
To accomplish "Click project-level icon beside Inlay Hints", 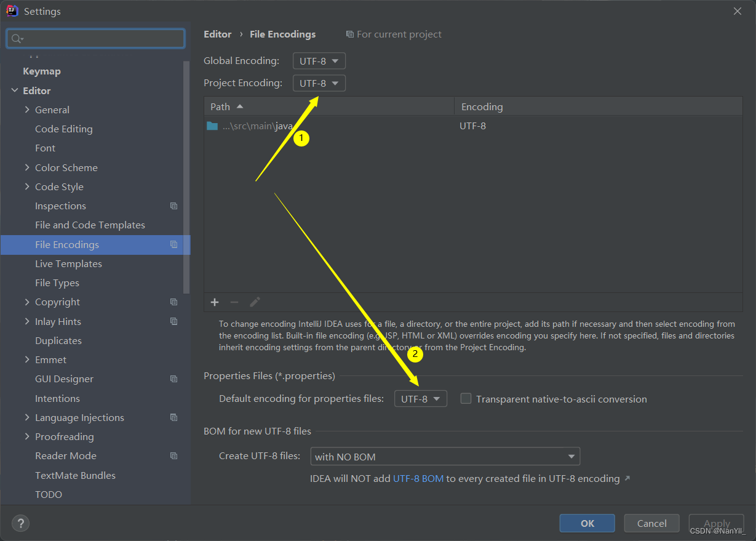I will point(174,321).
